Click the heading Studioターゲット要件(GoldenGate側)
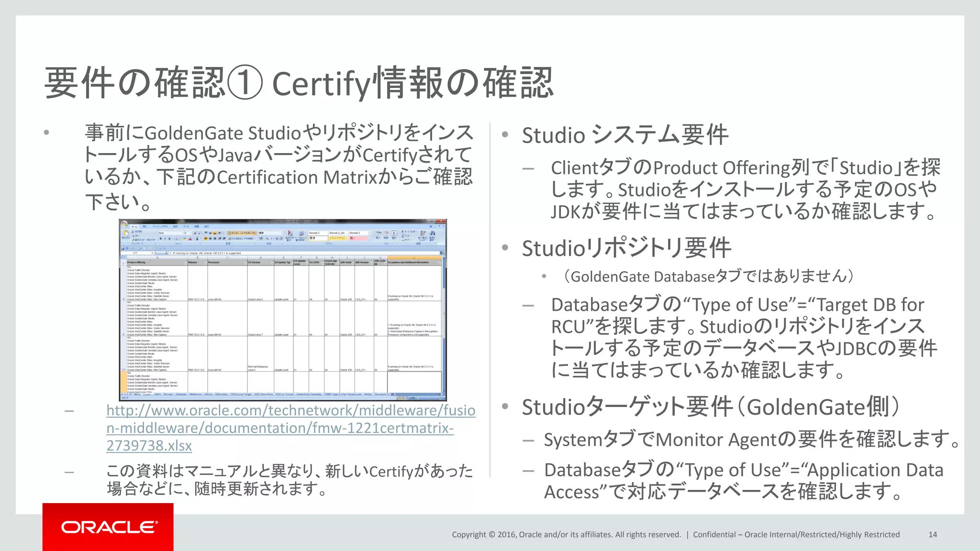The width and height of the screenshot is (980, 551). (711, 407)
